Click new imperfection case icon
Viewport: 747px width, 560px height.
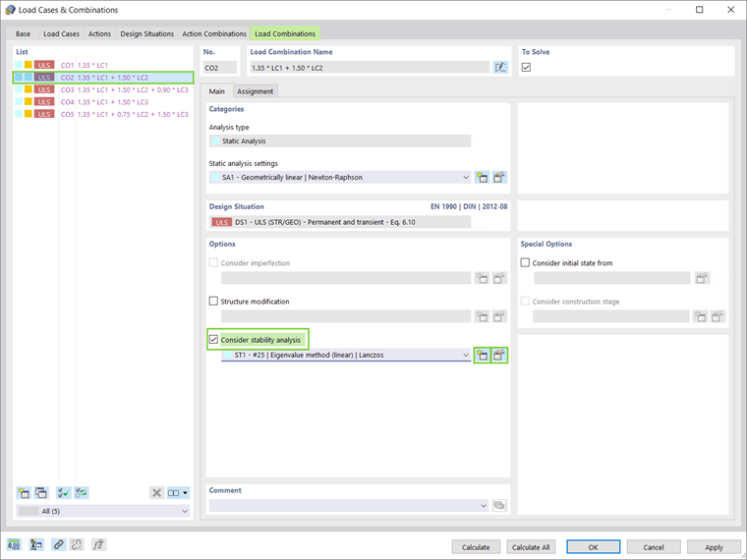483,278
